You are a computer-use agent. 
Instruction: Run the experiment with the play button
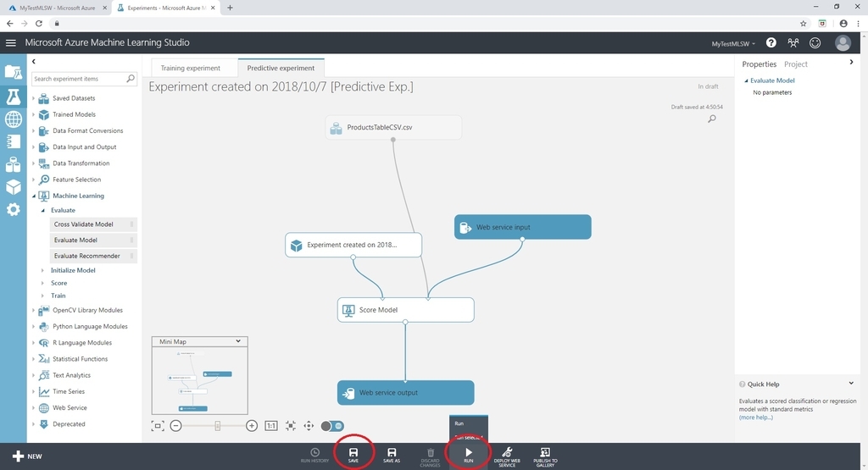468,456
